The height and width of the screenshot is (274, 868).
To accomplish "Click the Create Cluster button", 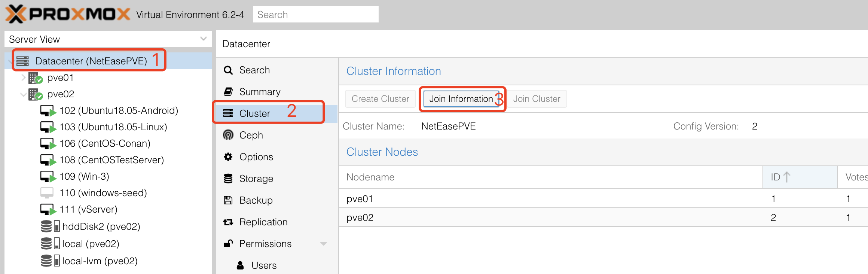I will click(x=380, y=99).
